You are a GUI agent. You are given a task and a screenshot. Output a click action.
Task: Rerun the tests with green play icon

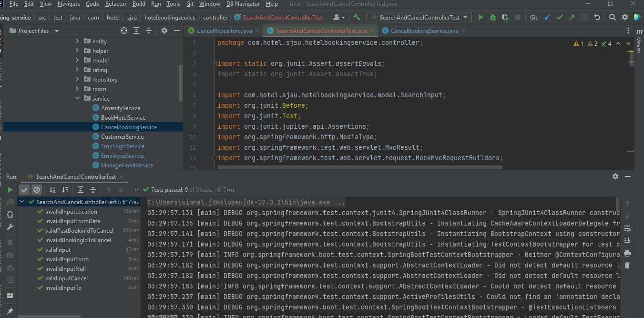click(10, 189)
